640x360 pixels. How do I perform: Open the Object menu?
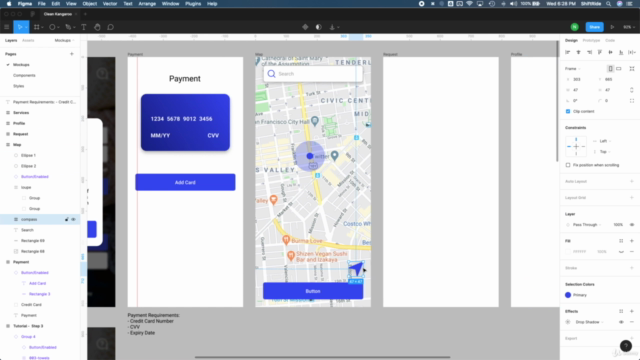[x=89, y=4]
